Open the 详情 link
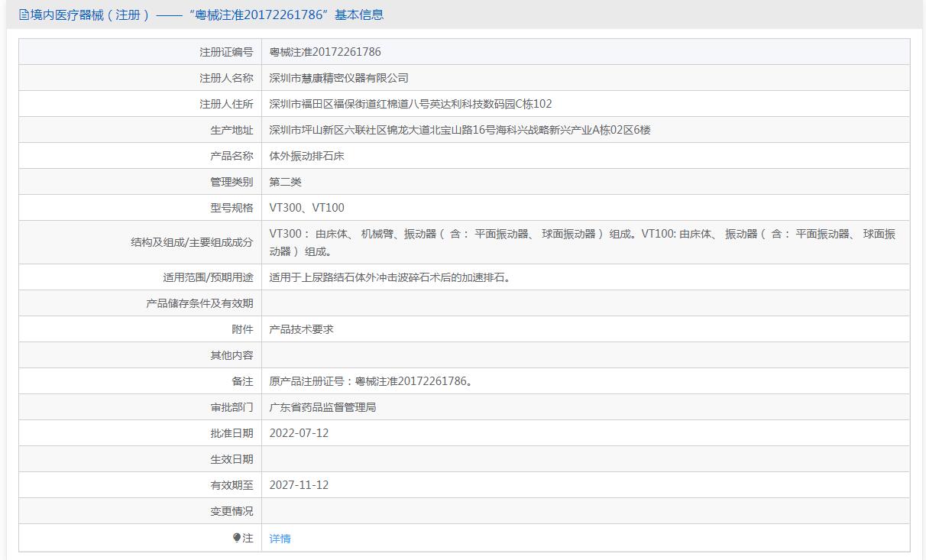The image size is (926, 560). pyautogui.click(x=280, y=539)
